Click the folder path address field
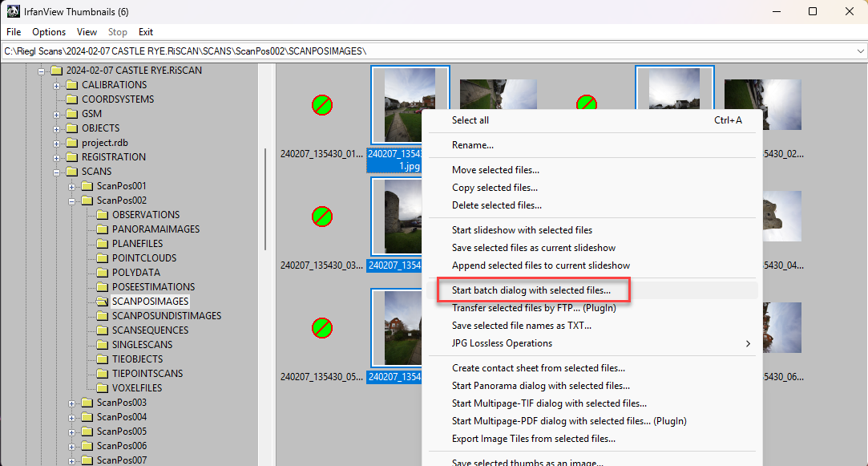868x466 pixels. pos(425,51)
